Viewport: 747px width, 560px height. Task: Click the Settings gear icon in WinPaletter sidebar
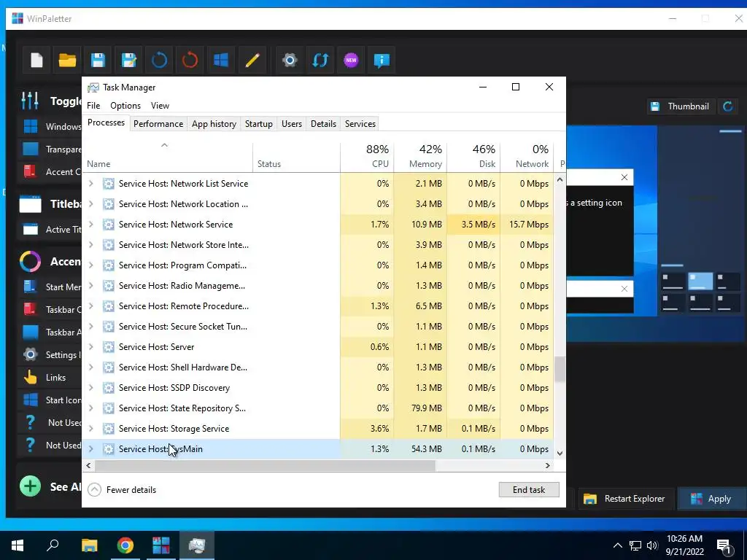(30, 354)
